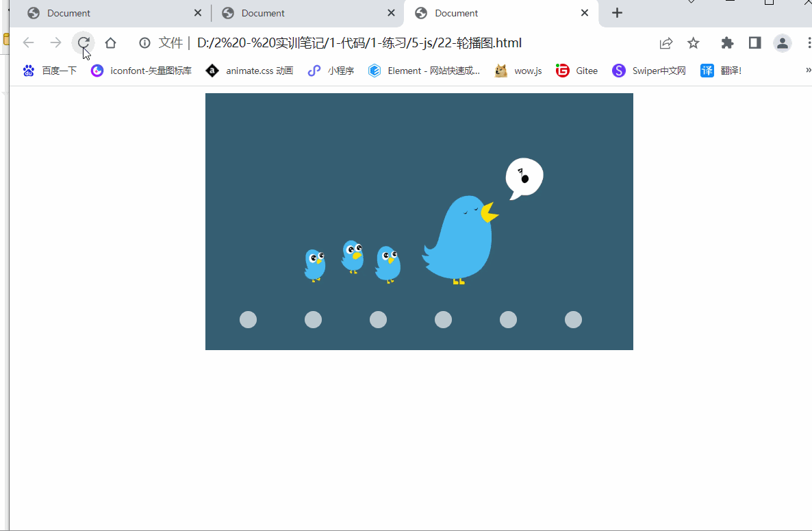Open the Gitee bookmark

click(576, 71)
